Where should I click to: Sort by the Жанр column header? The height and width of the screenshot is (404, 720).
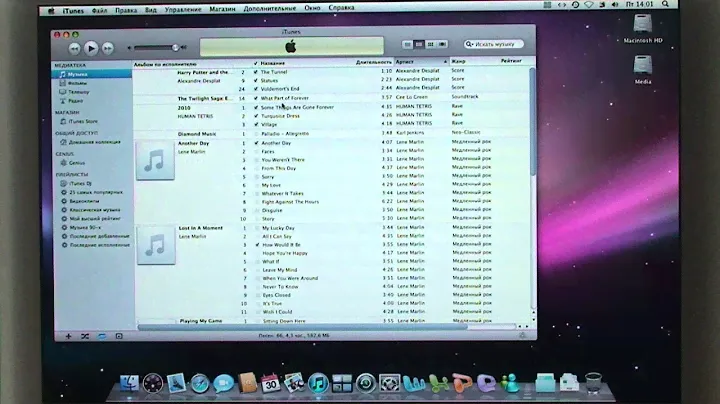coord(460,62)
